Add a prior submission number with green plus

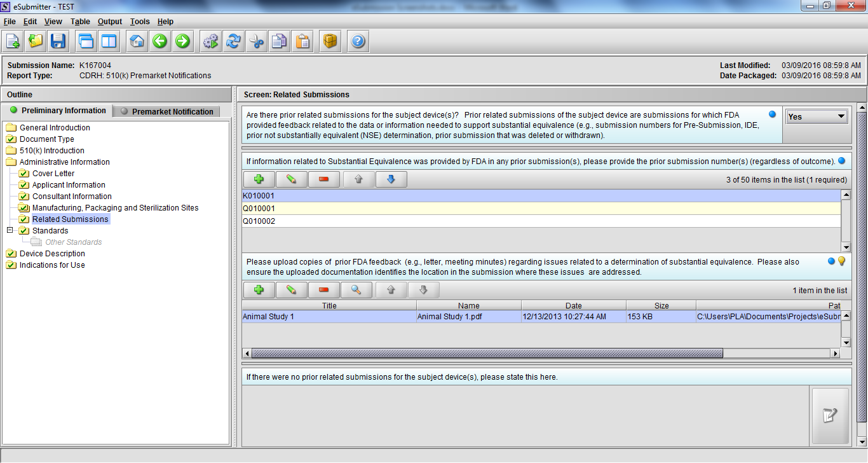(259, 180)
